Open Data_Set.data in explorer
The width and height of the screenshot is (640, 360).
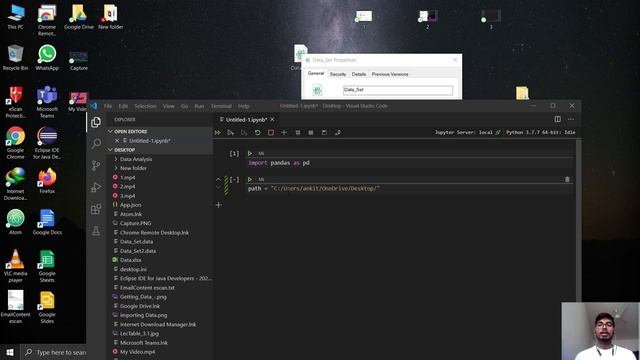(136, 242)
